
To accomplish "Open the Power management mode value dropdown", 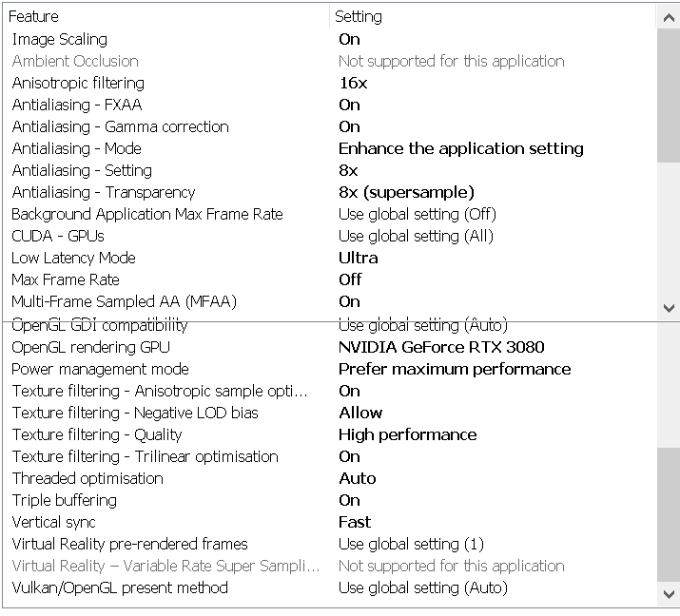I will [455, 369].
